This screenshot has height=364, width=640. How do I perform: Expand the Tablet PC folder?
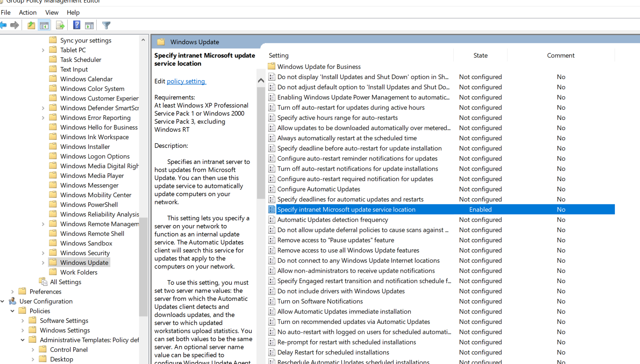(43, 50)
